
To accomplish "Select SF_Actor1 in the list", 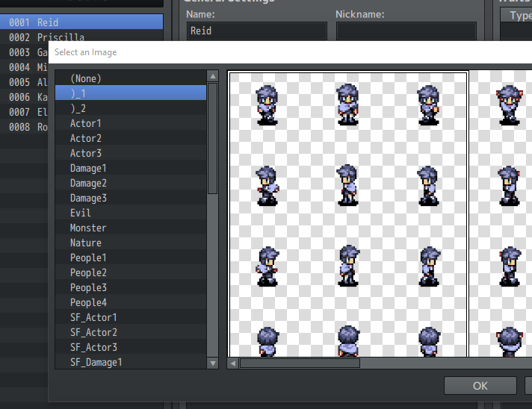I will pos(131,317).
